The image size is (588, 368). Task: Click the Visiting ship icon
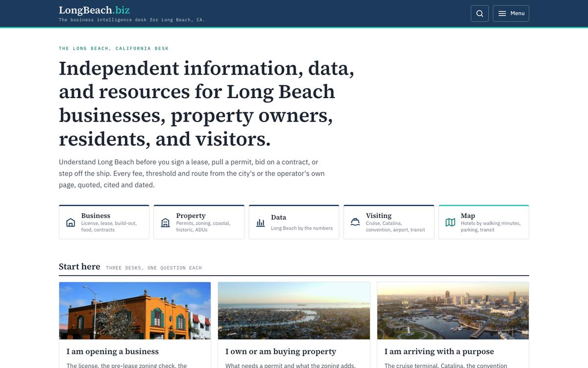pos(355,222)
